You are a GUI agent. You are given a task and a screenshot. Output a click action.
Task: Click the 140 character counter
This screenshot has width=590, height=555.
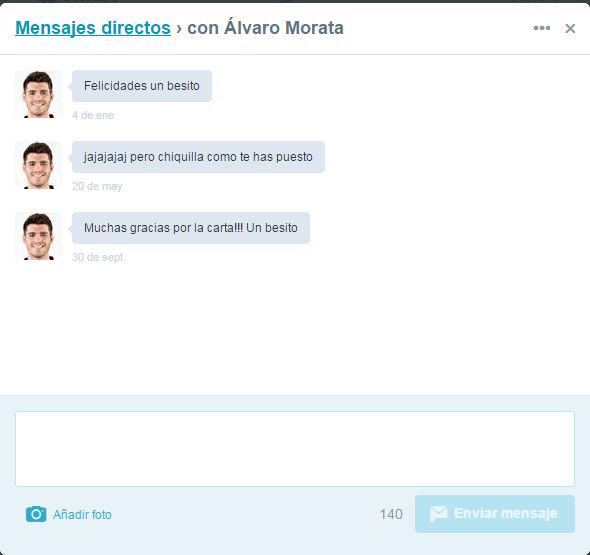click(391, 514)
